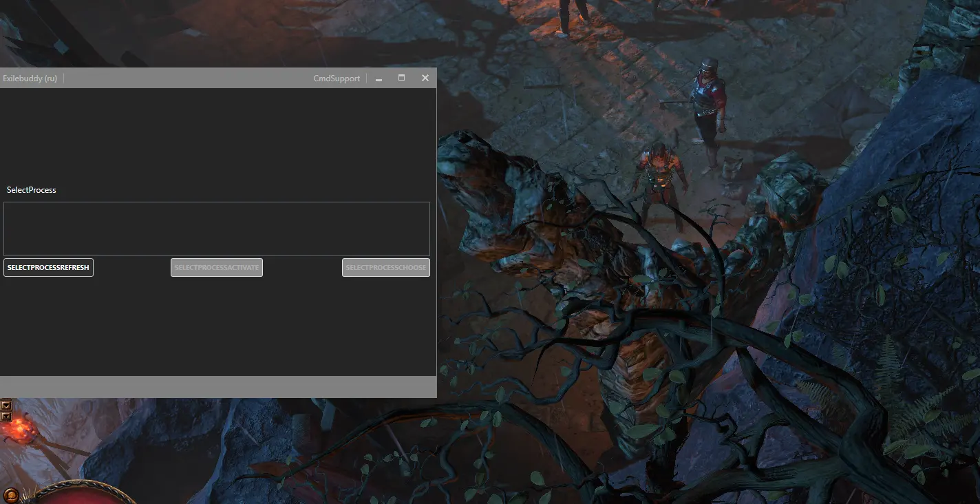Click the lower down-arrow game panel icon
This screenshot has width=980, height=504.
point(6,416)
